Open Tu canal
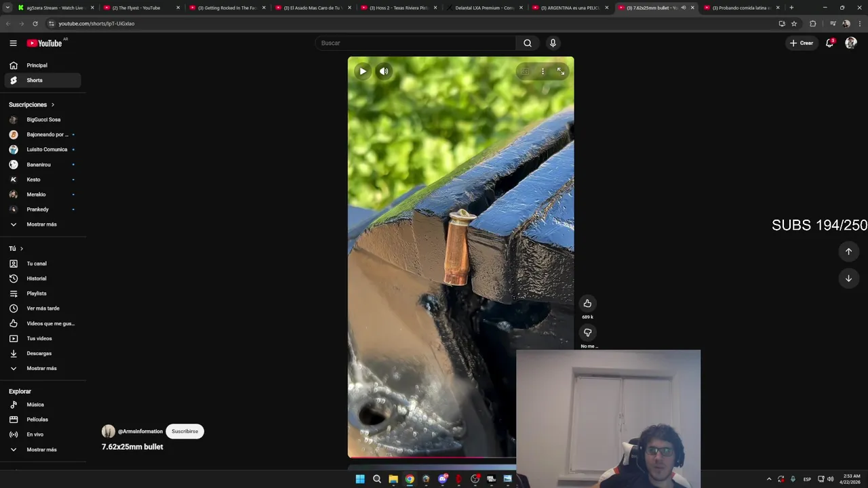The width and height of the screenshot is (868, 488). click(43, 264)
